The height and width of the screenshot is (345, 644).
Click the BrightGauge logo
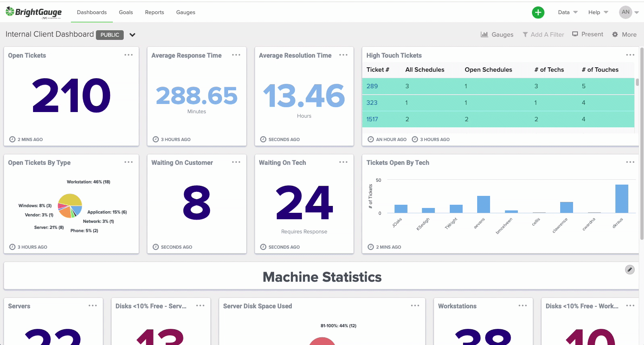coord(34,12)
